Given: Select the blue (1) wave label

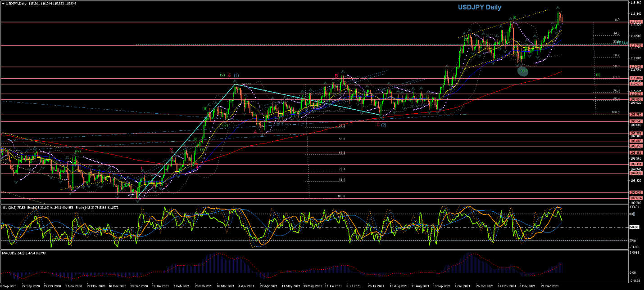Looking at the screenshot, I should point(236,75).
